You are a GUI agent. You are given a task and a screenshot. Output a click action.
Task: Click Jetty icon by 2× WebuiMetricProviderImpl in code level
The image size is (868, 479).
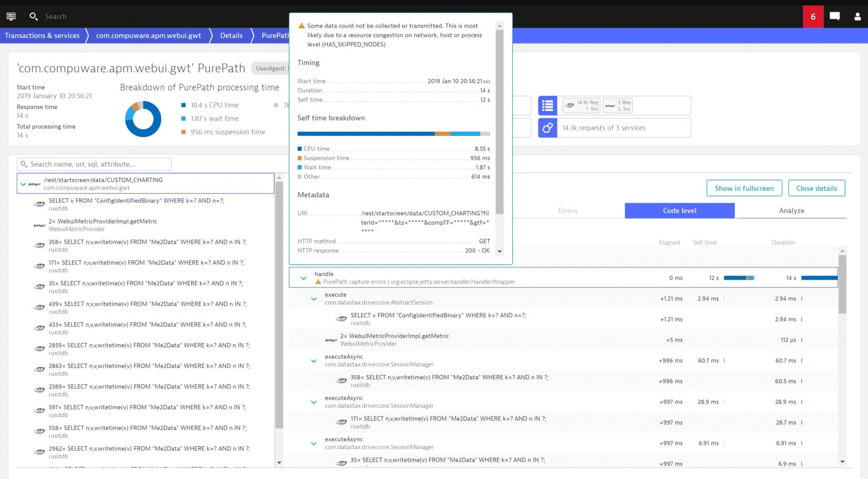(x=331, y=340)
